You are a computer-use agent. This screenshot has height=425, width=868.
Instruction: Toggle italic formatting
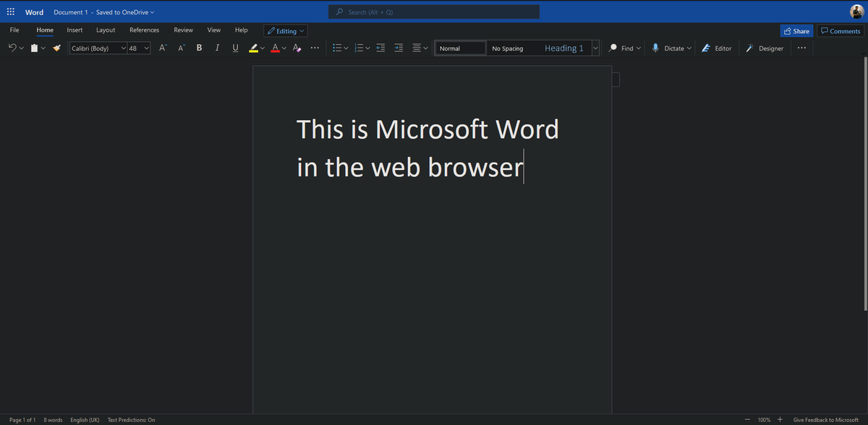[x=217, y=48]
